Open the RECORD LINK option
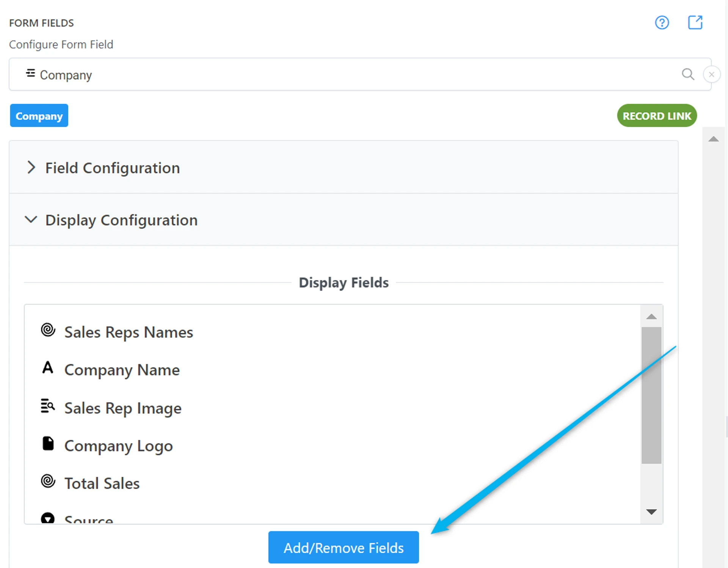Viewport: 728px width, 568px height. point(657,116)
